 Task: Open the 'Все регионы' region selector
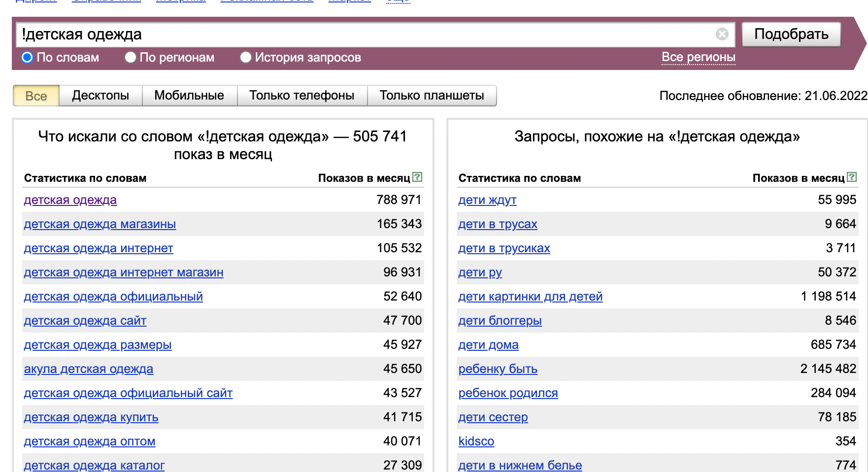698,57
